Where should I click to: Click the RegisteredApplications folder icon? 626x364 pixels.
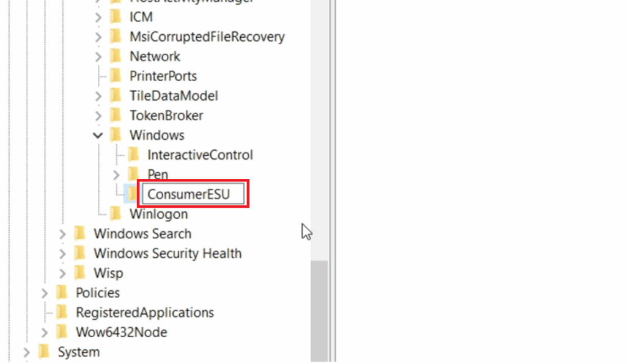(62, 312)
